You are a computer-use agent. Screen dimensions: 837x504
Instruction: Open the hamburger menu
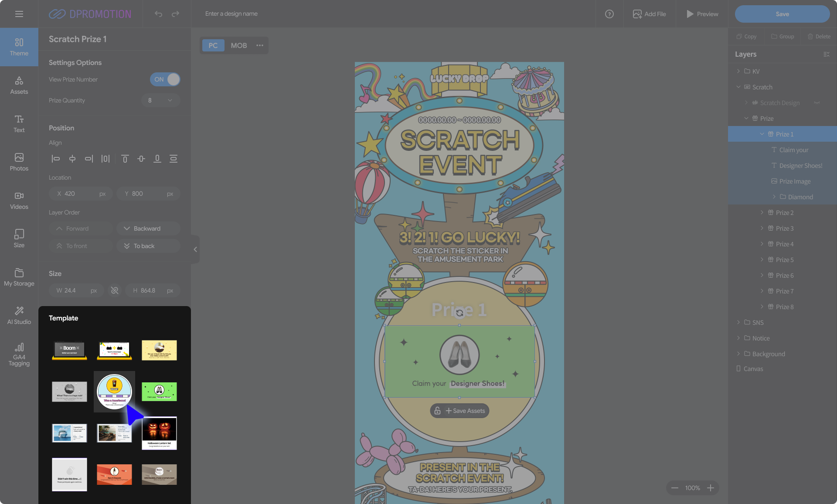(x=19, y=14)
